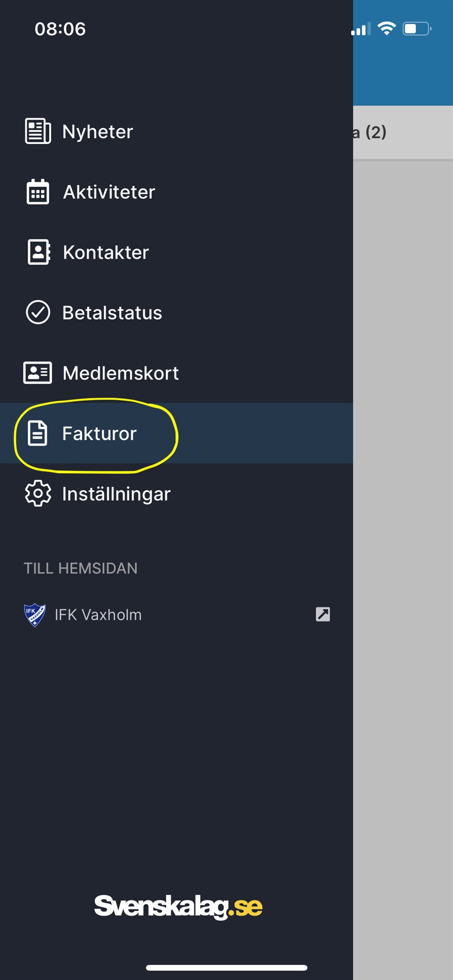This screenshot has width=453, height=980.
Task: Tap the Kontakter address book icon
Action: pos(39,252)
